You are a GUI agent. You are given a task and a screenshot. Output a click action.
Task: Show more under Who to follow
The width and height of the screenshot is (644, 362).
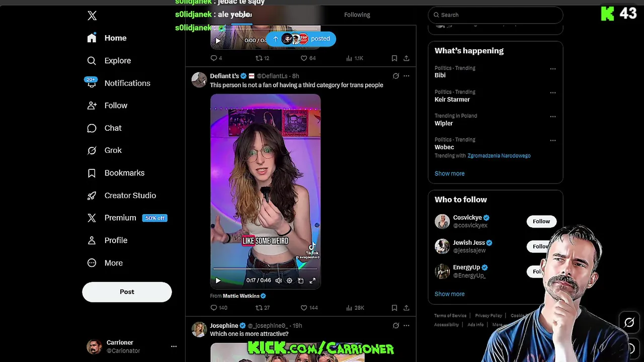(449, 294)
